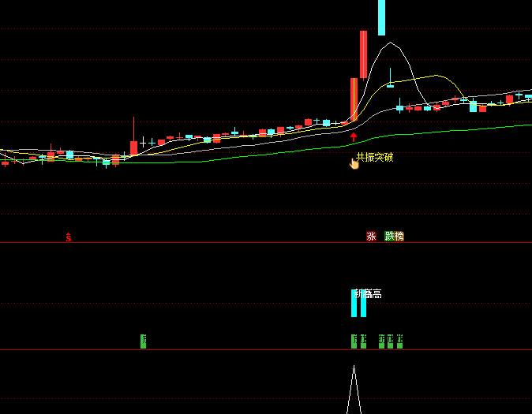Click the white indicator spike in the bottom panel
The height and width of the screenshot is (414, 532).
(x=354, y=390)
